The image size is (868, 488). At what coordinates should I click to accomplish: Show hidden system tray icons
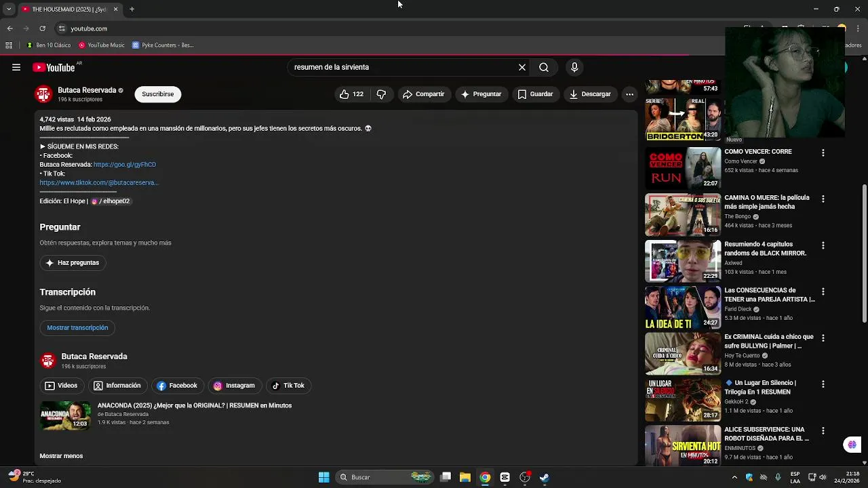point(734,477)
